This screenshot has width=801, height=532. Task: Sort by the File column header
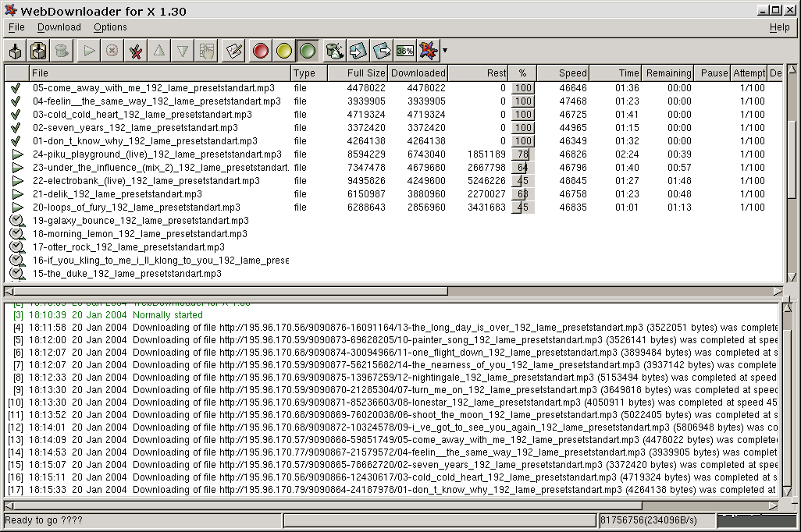(160, 73)
